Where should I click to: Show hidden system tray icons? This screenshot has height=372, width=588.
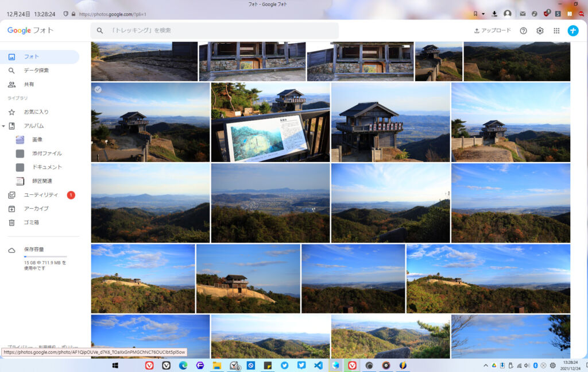(486, 365)
